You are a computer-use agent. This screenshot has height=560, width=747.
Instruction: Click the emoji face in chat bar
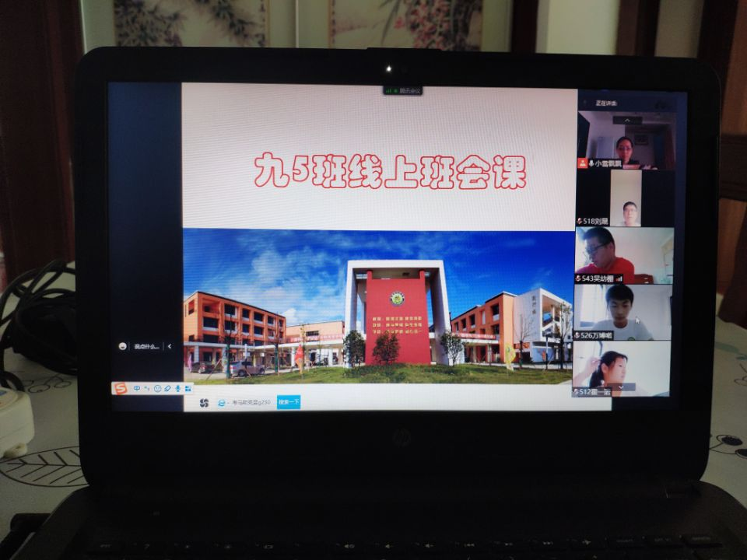(x=122, y=347)
